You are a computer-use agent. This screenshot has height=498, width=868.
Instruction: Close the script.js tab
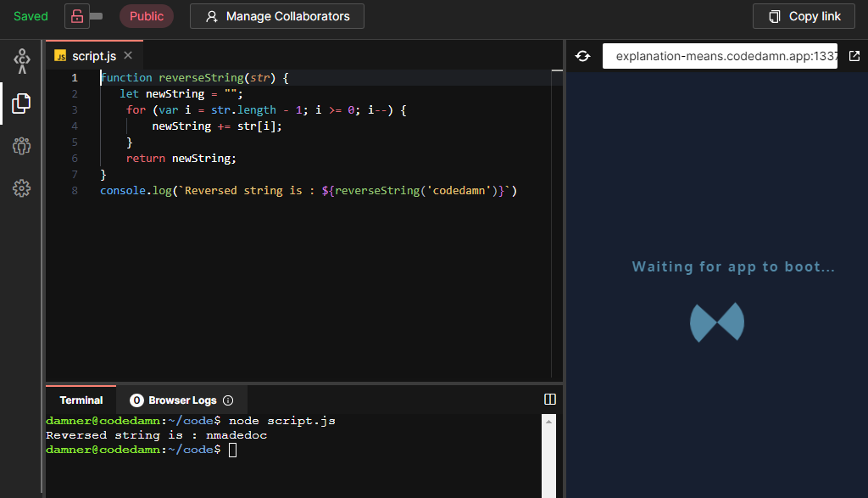[128, 55]
